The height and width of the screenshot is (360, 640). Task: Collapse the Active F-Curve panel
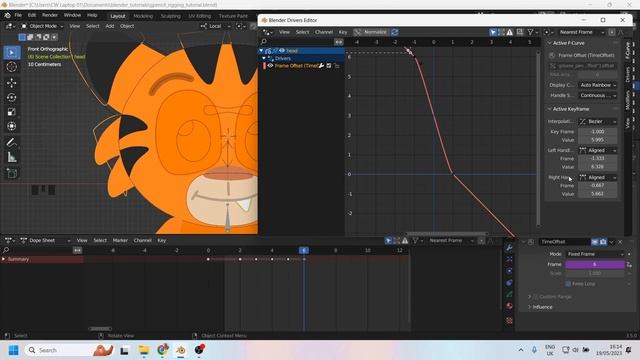(549, 43)
